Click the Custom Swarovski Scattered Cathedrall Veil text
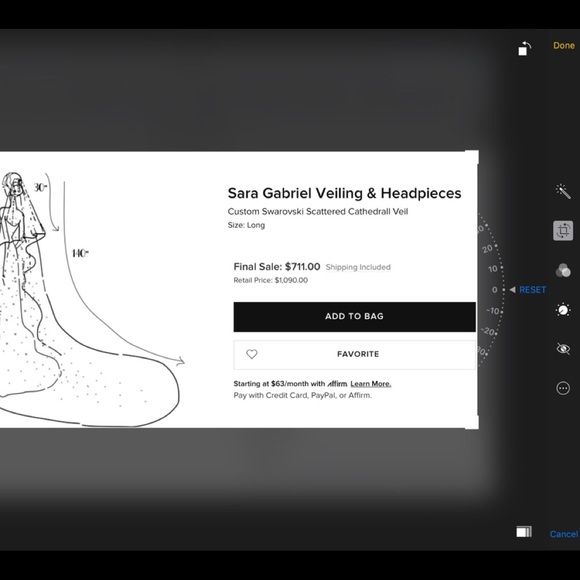Image resolution: width=580 pixels, height=580 pixels. point(318,212)
